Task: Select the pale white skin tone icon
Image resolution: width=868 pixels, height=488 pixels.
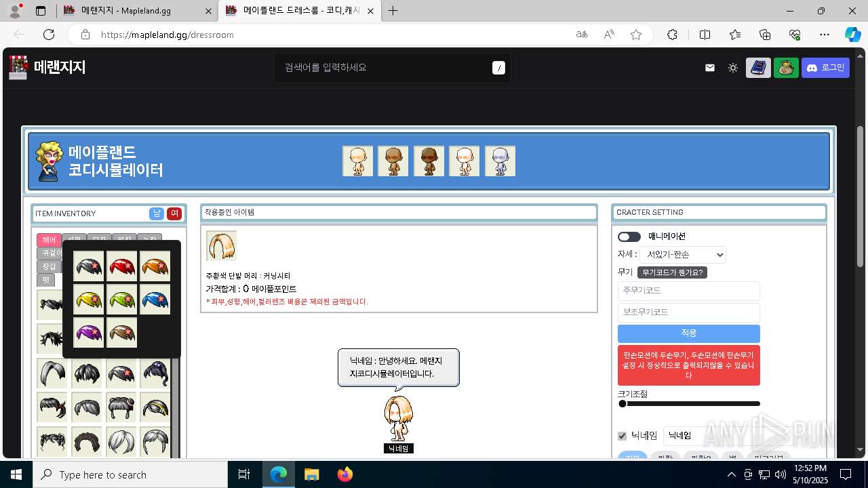Action: 465,161
